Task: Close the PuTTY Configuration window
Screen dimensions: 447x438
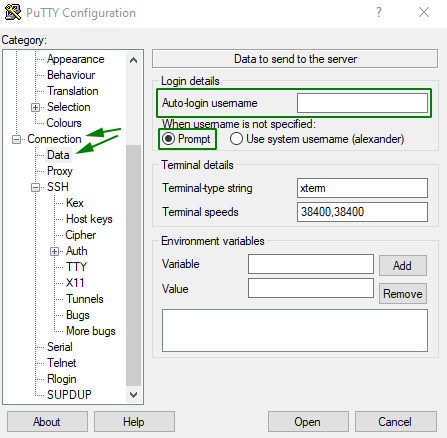Action: 424,12
